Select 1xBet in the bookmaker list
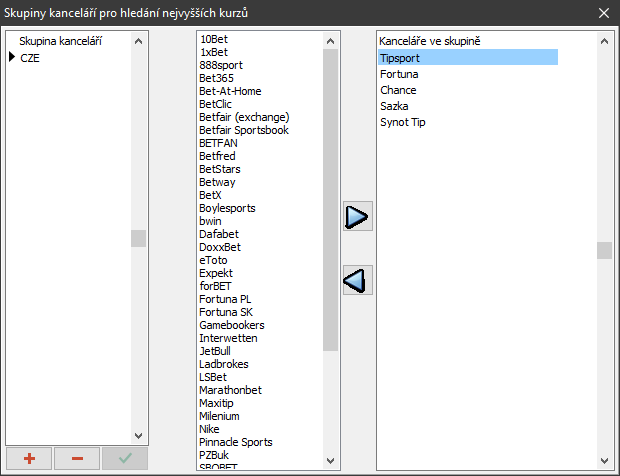 coord(214,52)
